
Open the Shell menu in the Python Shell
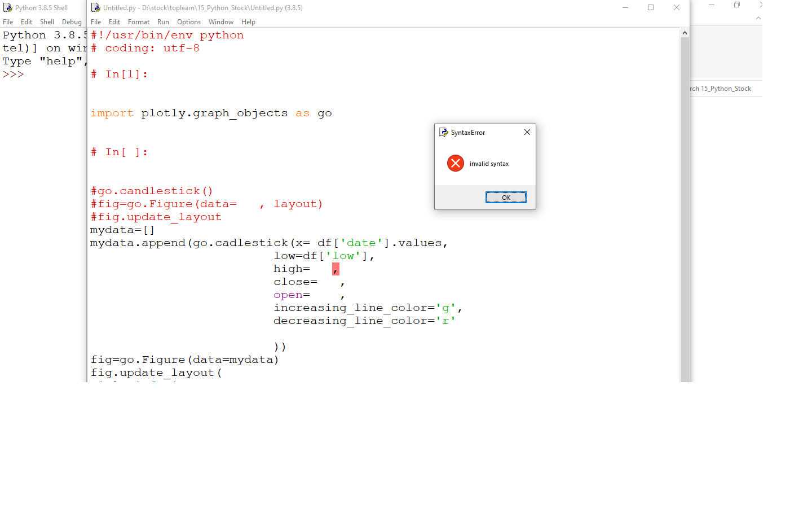tap(47, 21)
